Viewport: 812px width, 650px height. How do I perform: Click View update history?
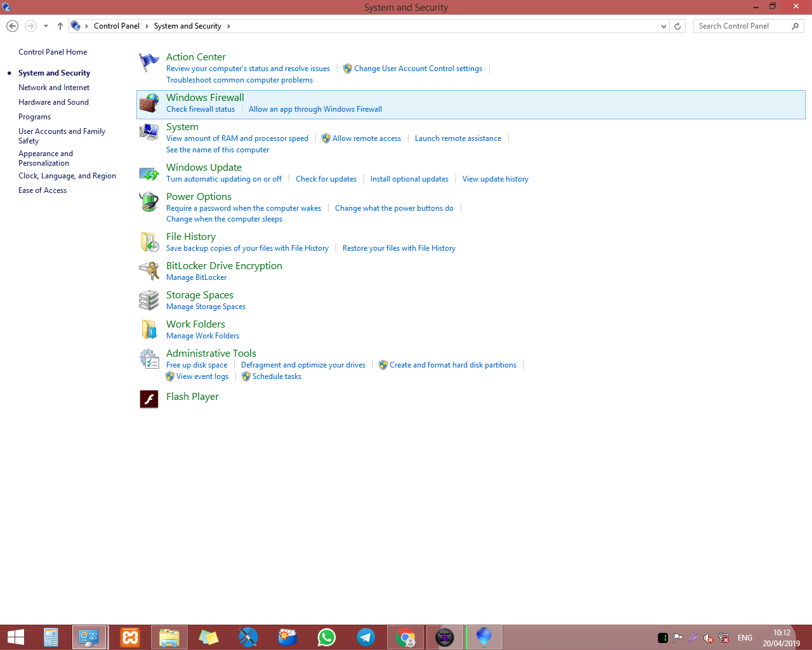(x=495, y=179)
